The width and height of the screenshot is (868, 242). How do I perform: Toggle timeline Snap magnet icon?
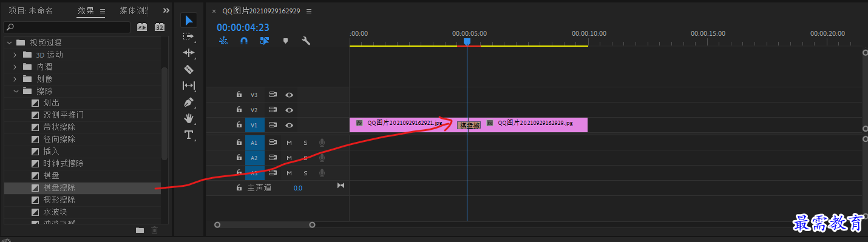[x=244, y=41]
